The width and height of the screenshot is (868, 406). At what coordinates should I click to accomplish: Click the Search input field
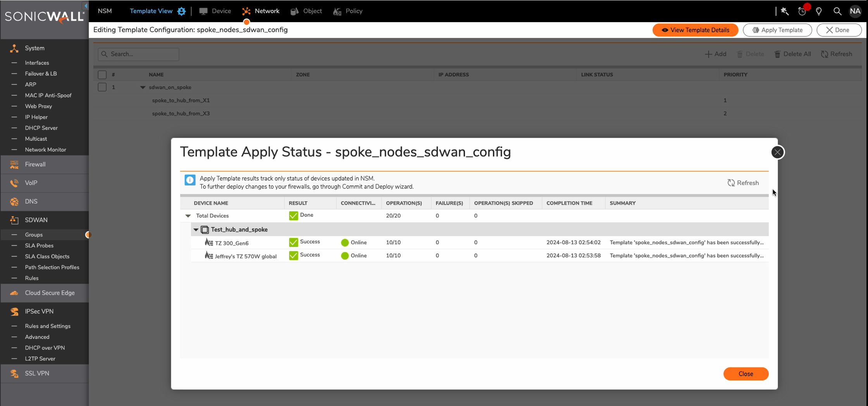tap(138, 54)
